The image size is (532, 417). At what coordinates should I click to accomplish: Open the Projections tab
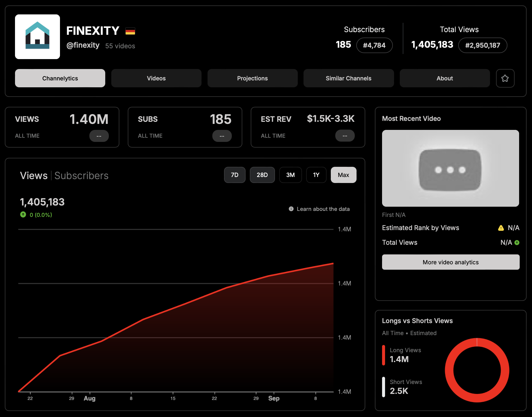(253, 78)
